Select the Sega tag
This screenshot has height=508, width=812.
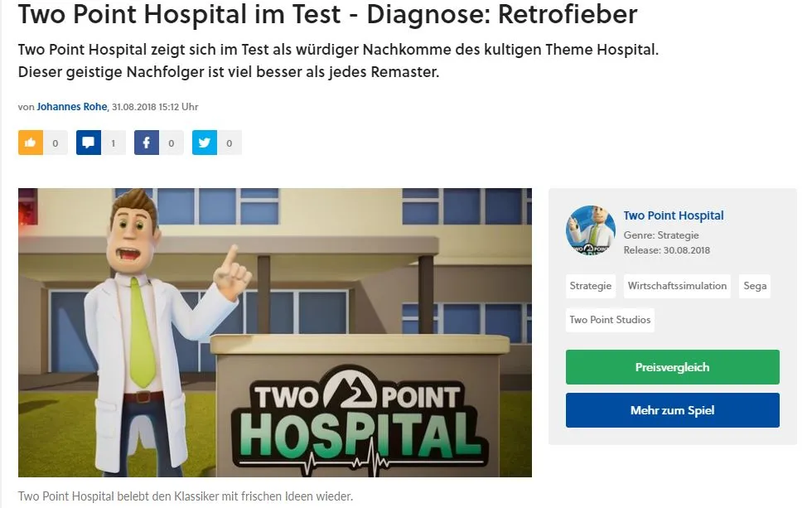pos(755,286)
